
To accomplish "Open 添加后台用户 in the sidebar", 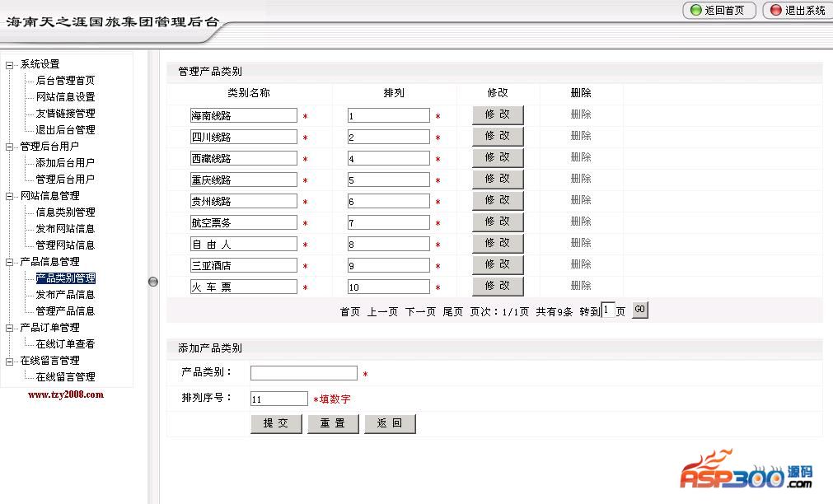I will [x=65, y=163].
